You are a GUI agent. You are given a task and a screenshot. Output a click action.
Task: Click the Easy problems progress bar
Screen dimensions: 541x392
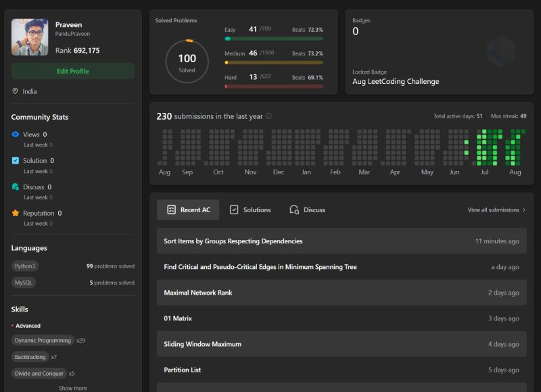pyautogui.click(x=274, y=39)
